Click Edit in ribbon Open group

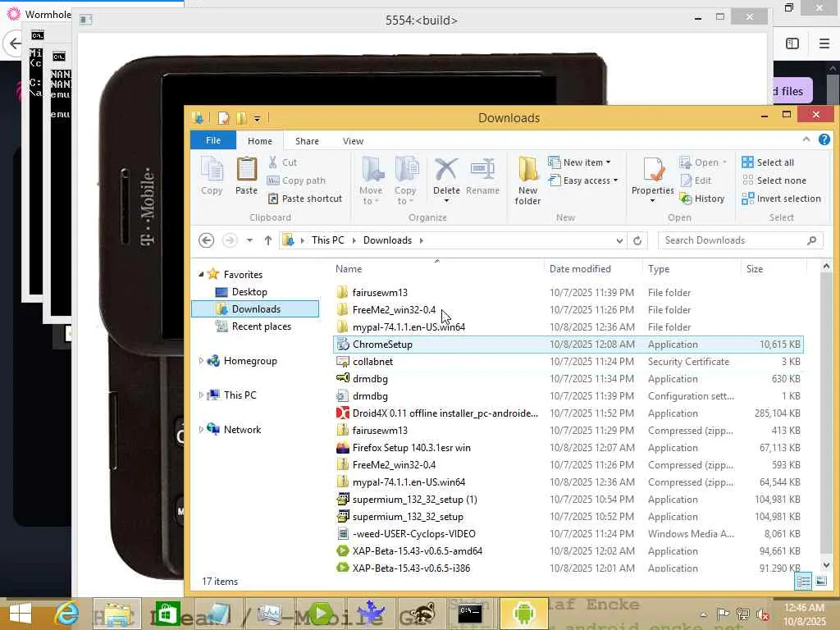click(696, 180)
